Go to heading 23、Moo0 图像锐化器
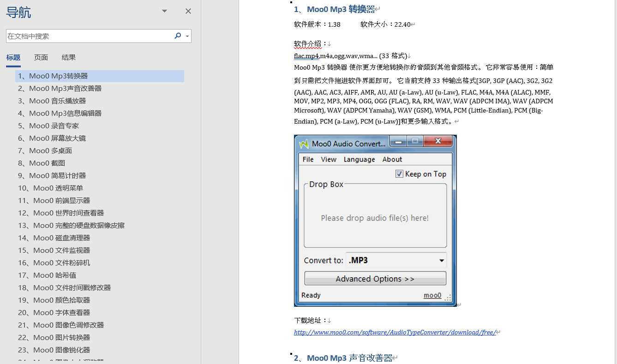Image resolution: width=617 pixels, height=364 pixels. tap(54, 350)
